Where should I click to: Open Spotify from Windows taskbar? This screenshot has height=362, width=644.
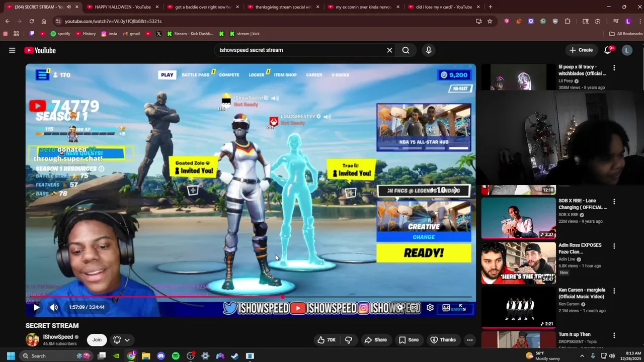tap(176, 356)
